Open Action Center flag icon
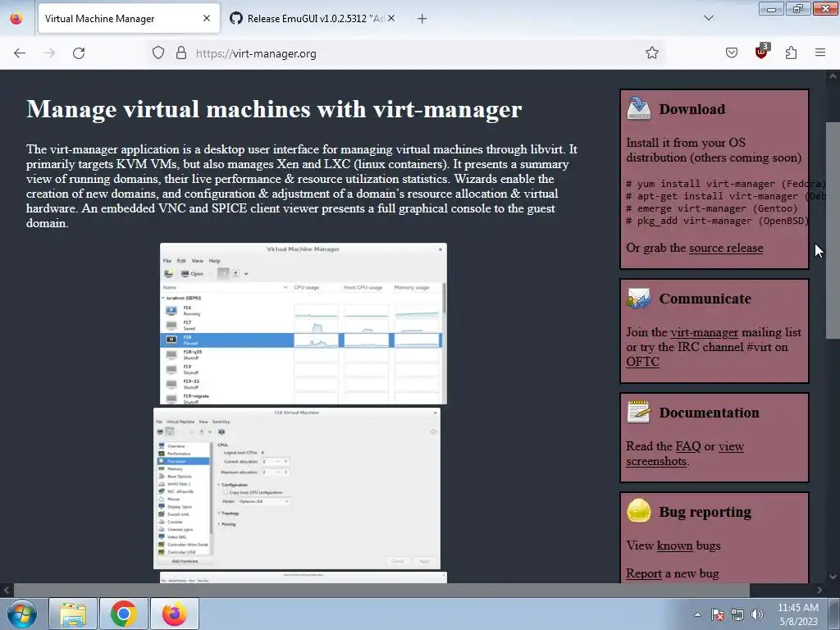The image size is (840, 630). click(717, 614)
